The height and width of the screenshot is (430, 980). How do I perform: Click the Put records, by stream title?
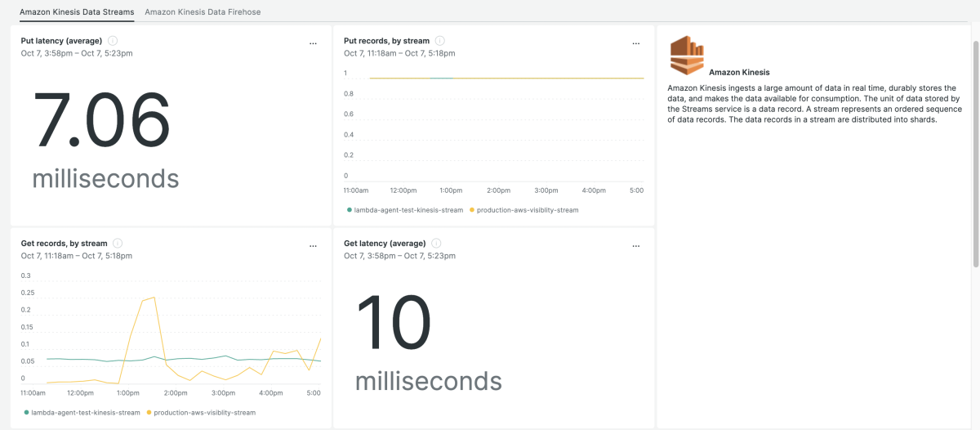tap(386, 41)
